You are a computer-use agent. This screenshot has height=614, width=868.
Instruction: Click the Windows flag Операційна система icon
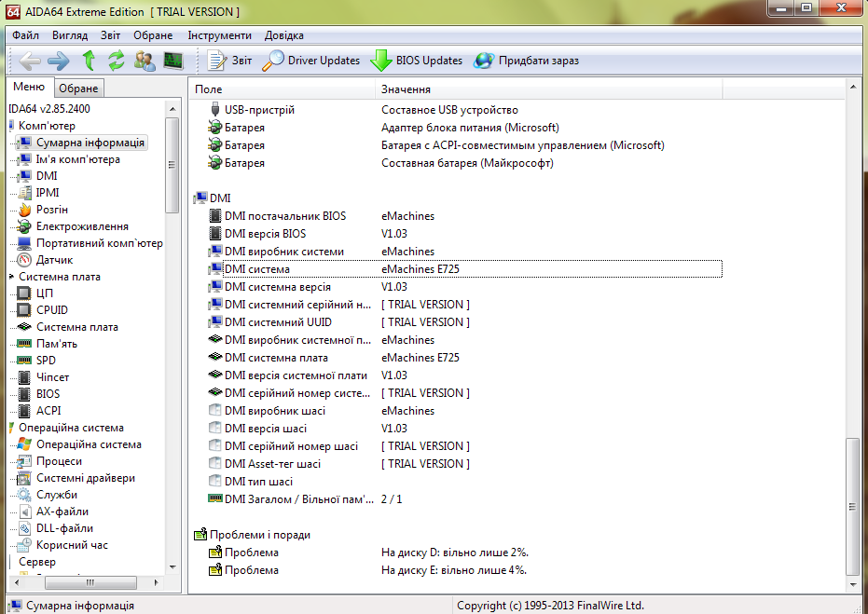[x=24, y=444]
